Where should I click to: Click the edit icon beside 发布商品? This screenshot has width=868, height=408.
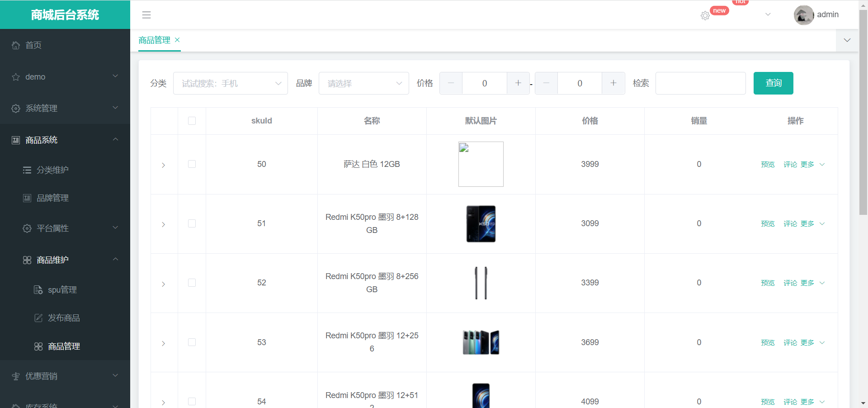tap(38, 318)
